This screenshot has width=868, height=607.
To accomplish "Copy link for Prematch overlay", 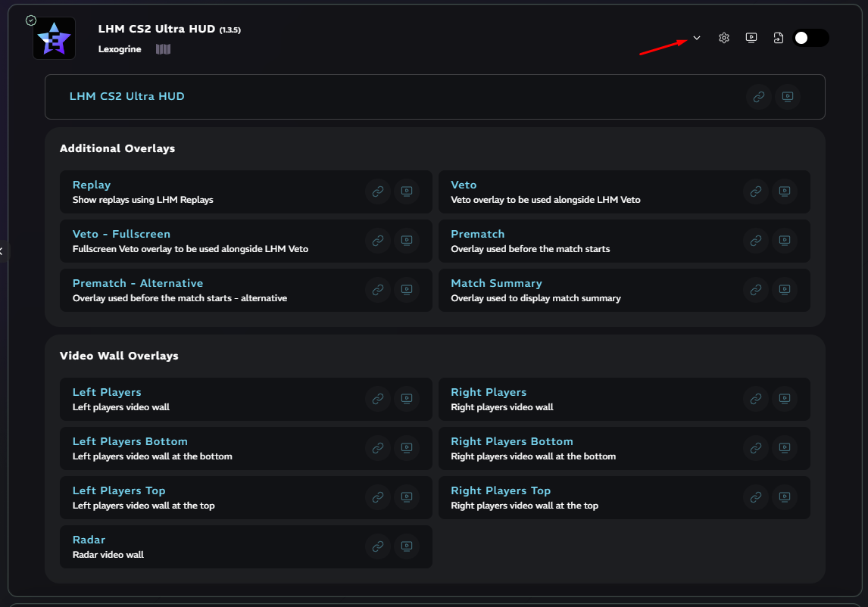I will point(756,241).
